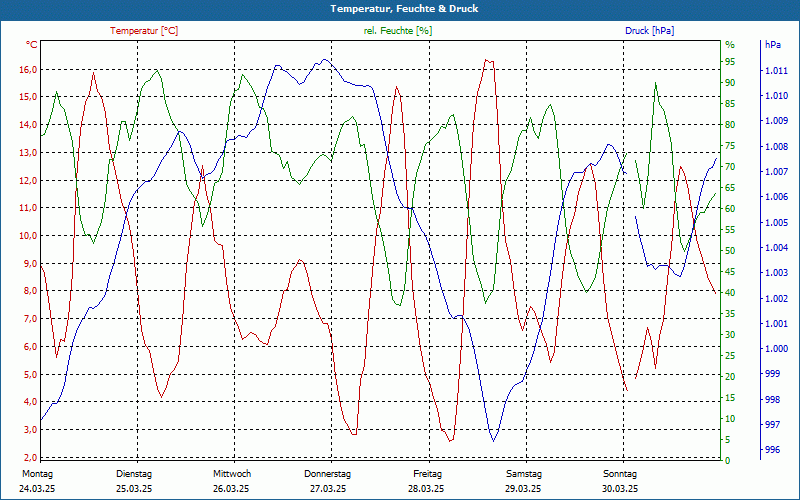The image size is (800, 500).
Task: Click the '75' humidity axis value
Action: [x=730, y=146]
